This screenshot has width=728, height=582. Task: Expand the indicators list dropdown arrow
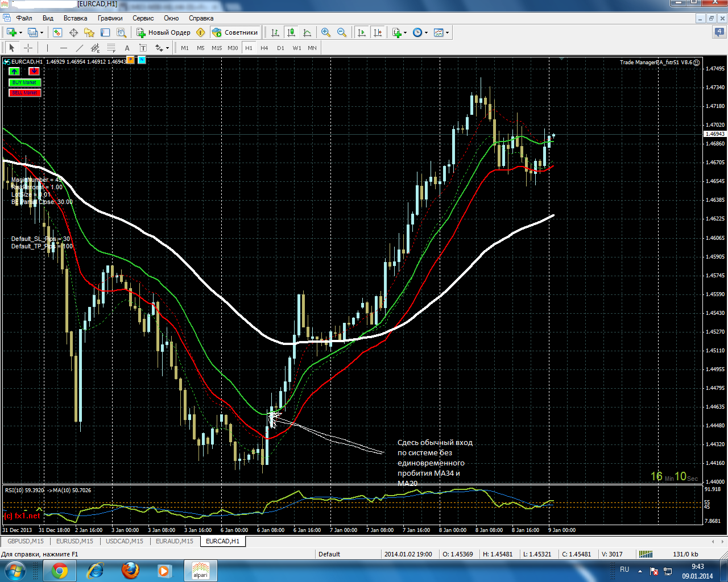click(x=405, y=32)
